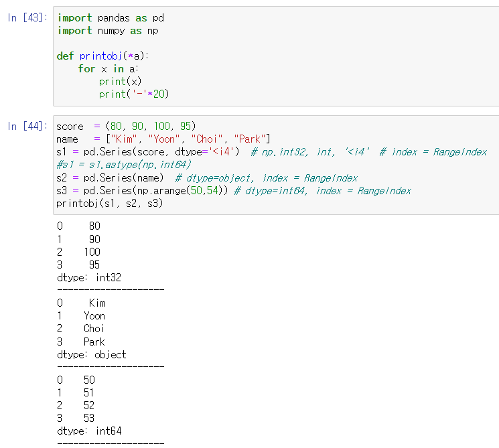Viewport: 499px width, 448px height.
Task: Click output row '2 52'
Action: tap(76, 405)
